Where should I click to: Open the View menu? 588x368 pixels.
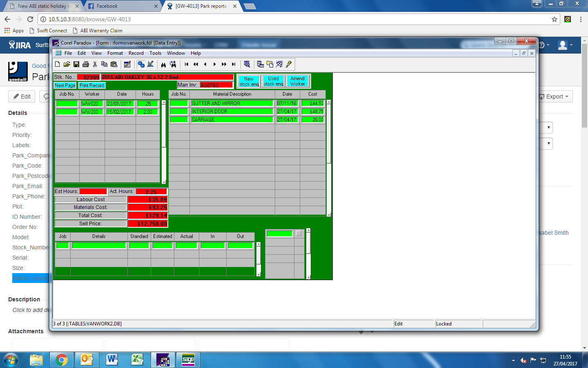96,53
